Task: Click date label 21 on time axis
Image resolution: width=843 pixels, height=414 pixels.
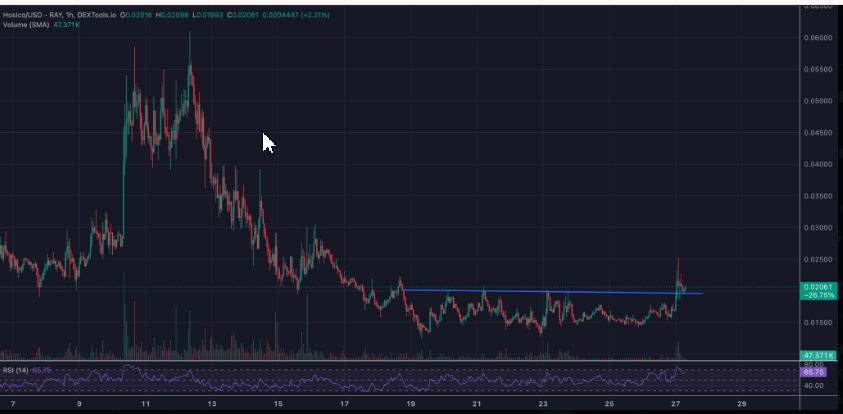Action: click(477, 404)
